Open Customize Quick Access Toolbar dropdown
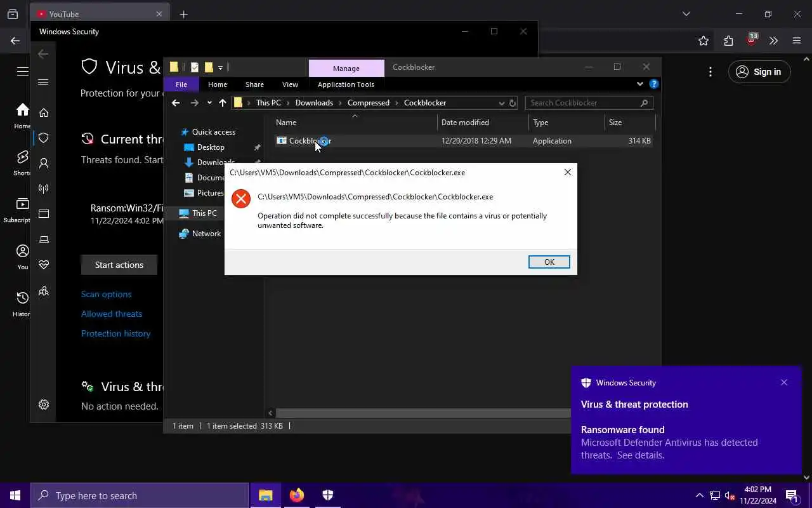This screenshot has height=508, width=812. pyautogui.click(x=220, y=67)
